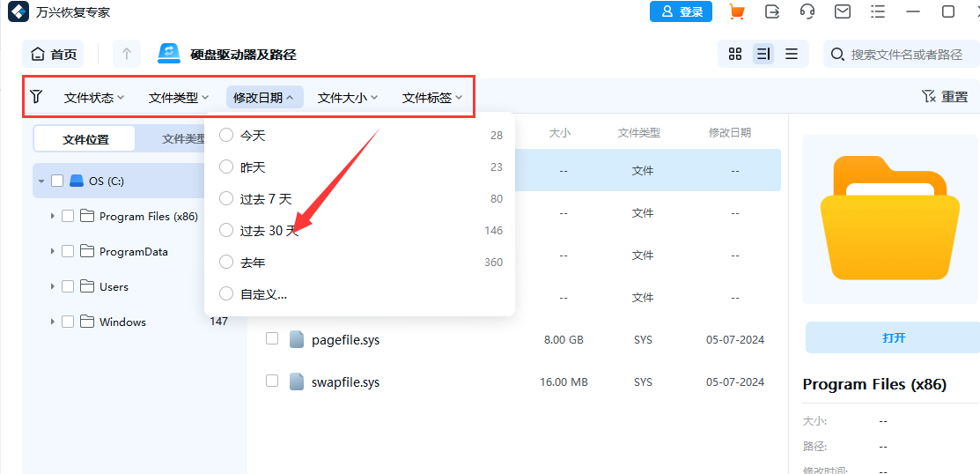Switch to grid thumbnail view

(x=735, y=54)
